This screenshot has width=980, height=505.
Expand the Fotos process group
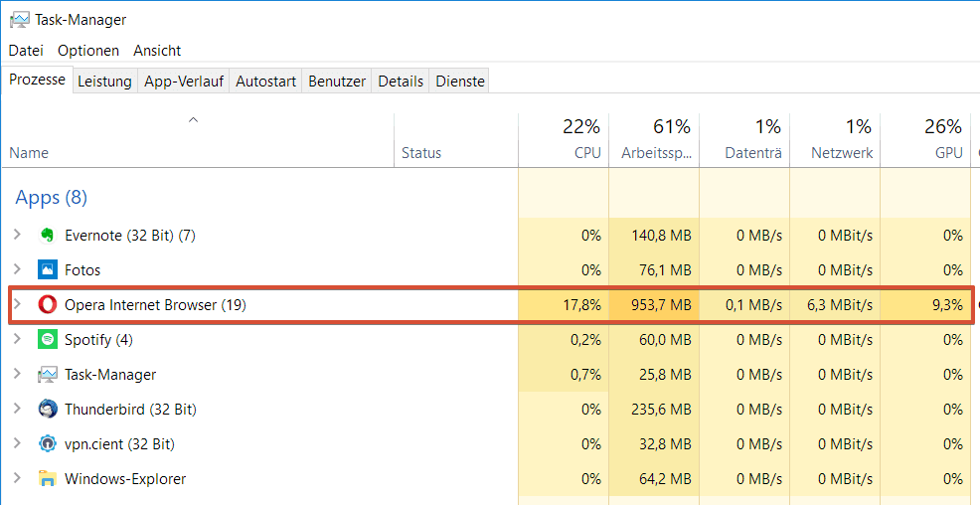(x=18, y=269)
